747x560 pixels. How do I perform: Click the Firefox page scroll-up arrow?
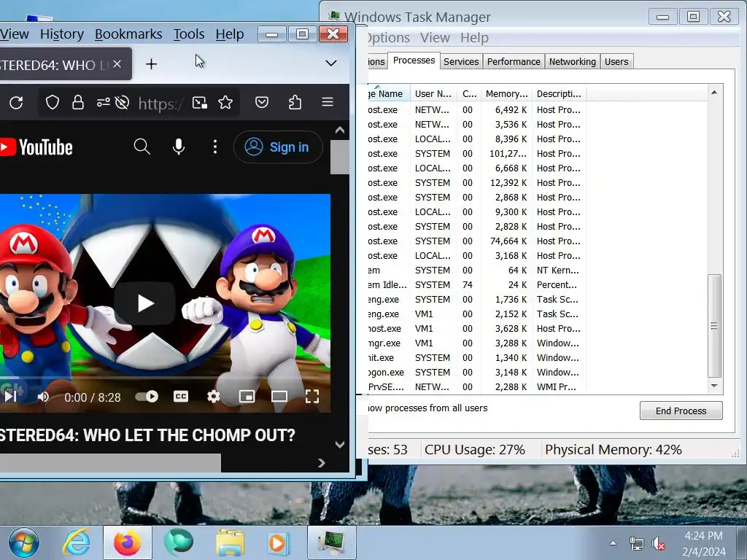pos(340,130)
